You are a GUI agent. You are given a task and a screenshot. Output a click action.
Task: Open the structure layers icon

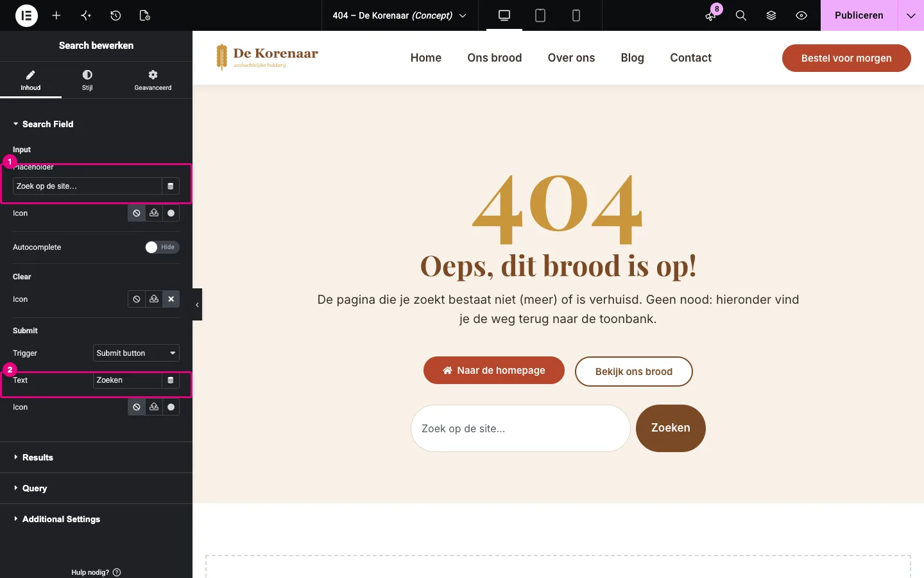[771, 15]
